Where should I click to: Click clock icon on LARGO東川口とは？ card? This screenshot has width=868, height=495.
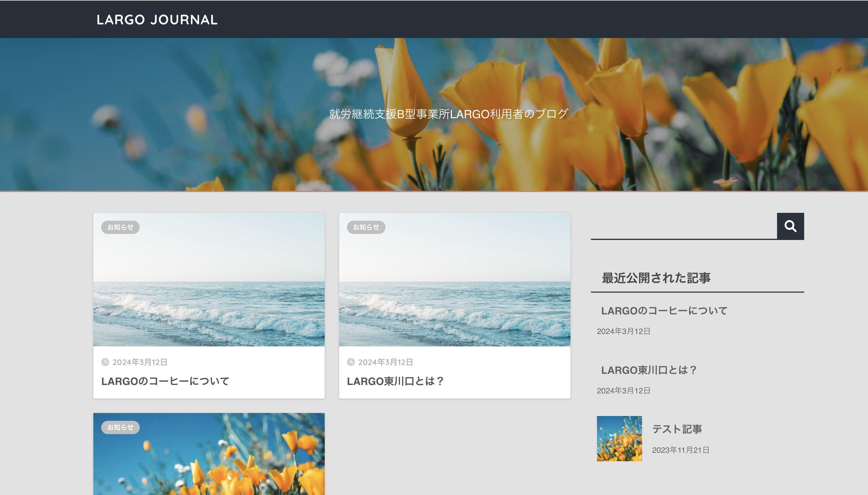tap(351, 362)
